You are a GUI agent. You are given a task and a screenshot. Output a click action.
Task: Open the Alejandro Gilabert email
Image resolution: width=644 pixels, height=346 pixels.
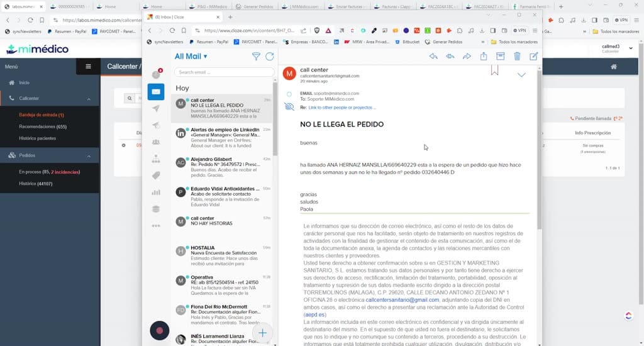click(222, 167)
